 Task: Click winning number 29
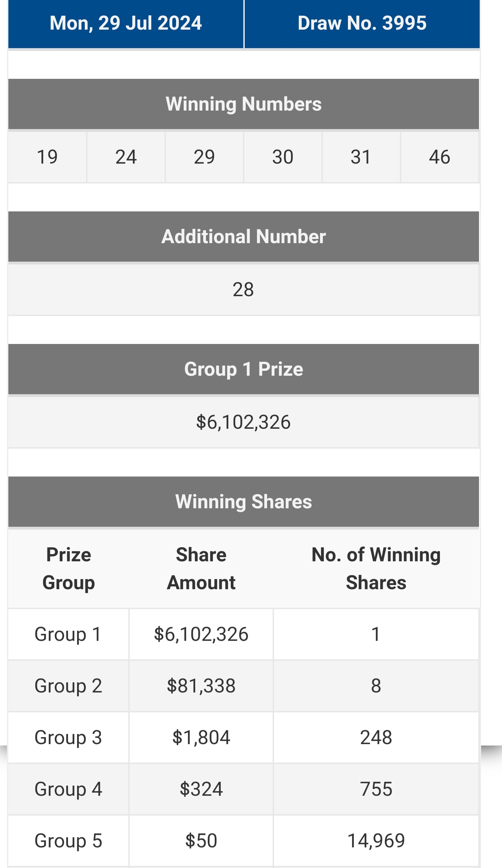tap(204, 157)
